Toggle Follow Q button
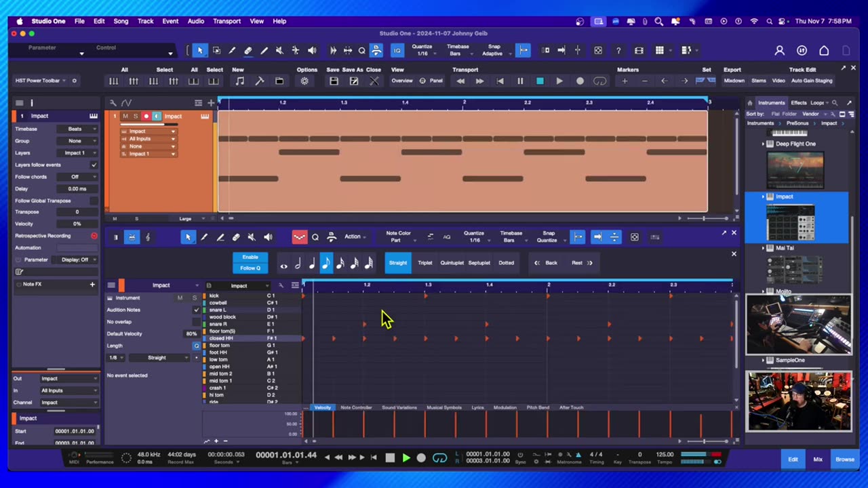The image size is (868, 488). [250, 268]
